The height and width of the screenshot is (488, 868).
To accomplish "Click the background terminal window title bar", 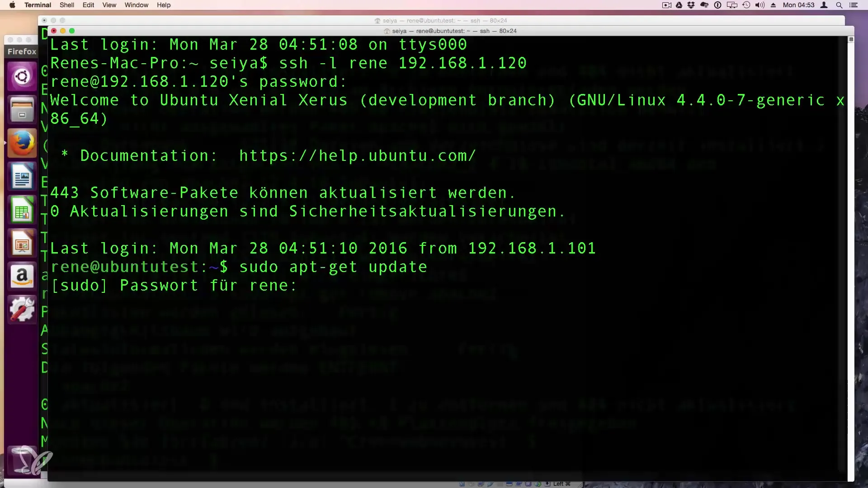I will [441, 20].
